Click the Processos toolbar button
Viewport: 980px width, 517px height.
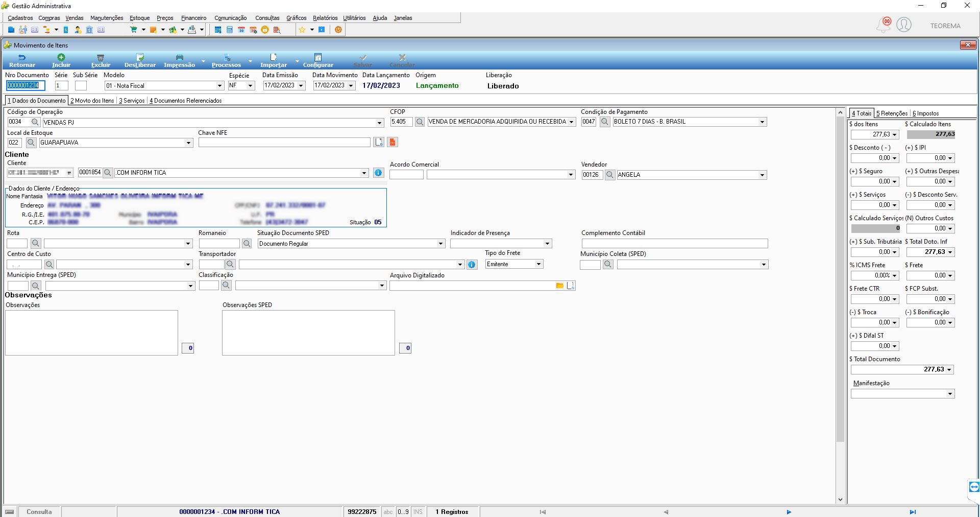coord(226,61)
